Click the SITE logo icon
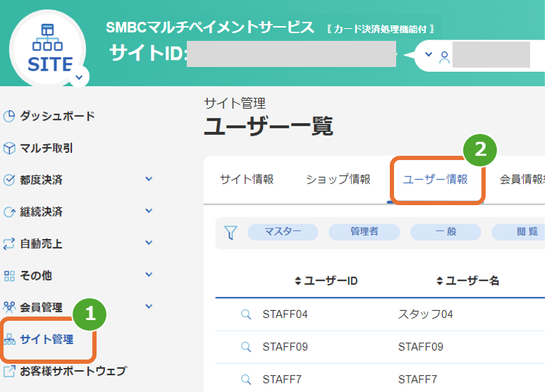Viewport: 547px width, 392px height. [48, 48]
